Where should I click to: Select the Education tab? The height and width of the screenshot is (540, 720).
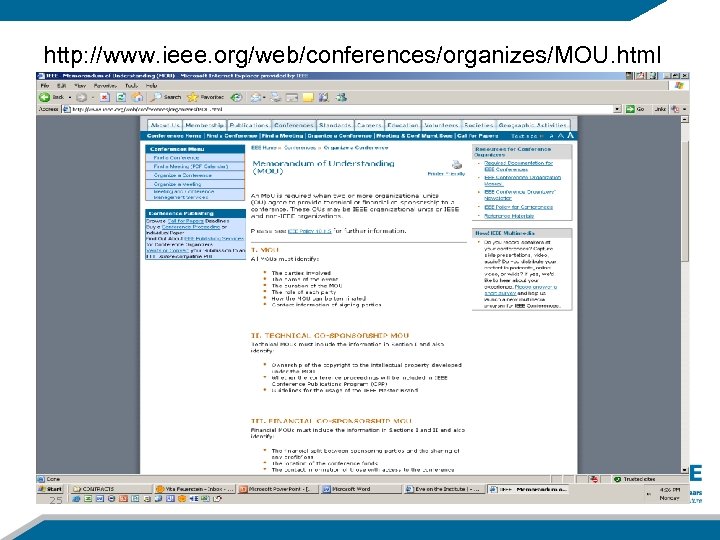(x=403, y=125)
